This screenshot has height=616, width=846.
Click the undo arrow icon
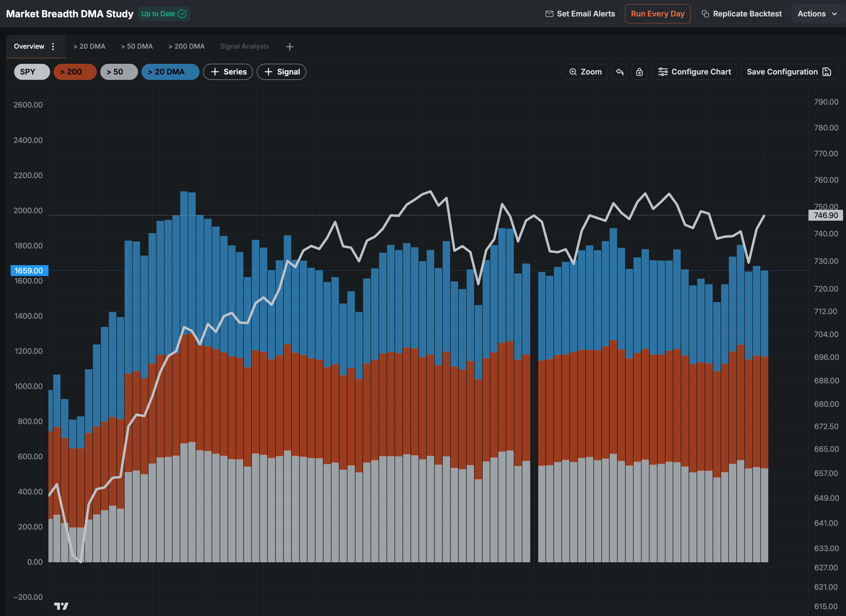(620, 72)
